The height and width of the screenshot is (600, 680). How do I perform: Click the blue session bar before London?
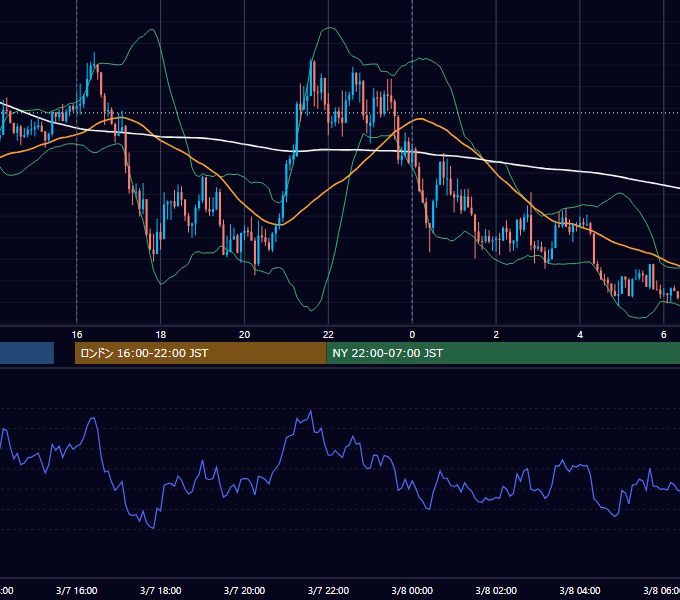pos(27,353)
